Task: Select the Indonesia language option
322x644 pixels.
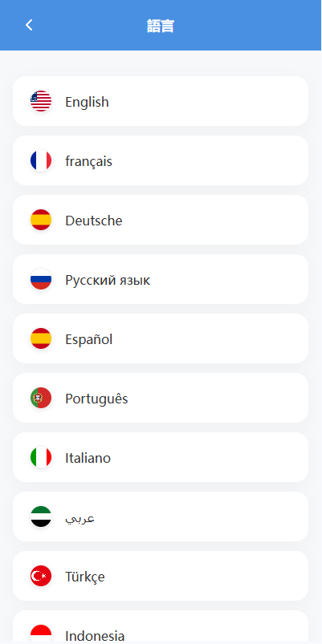Action: [x=161, y=627]
